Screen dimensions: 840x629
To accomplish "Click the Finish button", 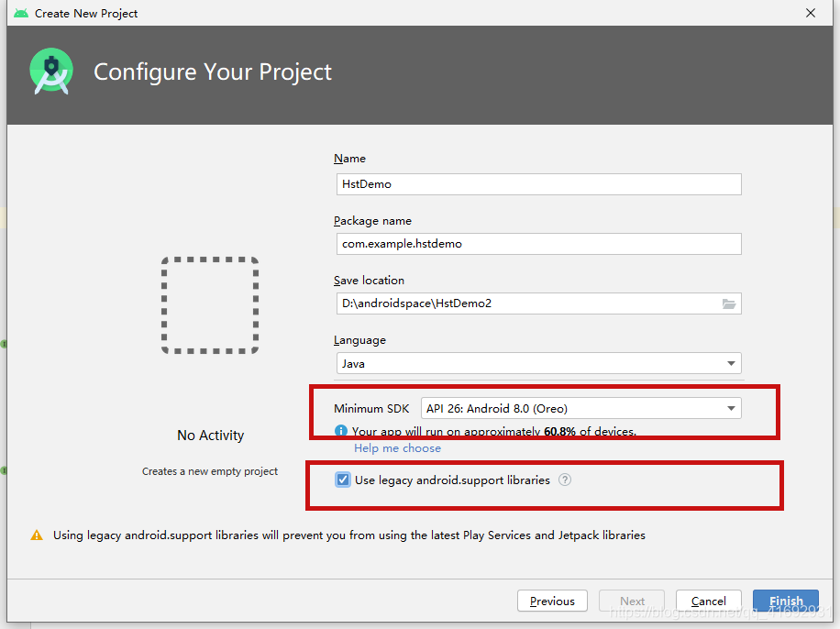I will pyautogui.click(x=786, y=601).
